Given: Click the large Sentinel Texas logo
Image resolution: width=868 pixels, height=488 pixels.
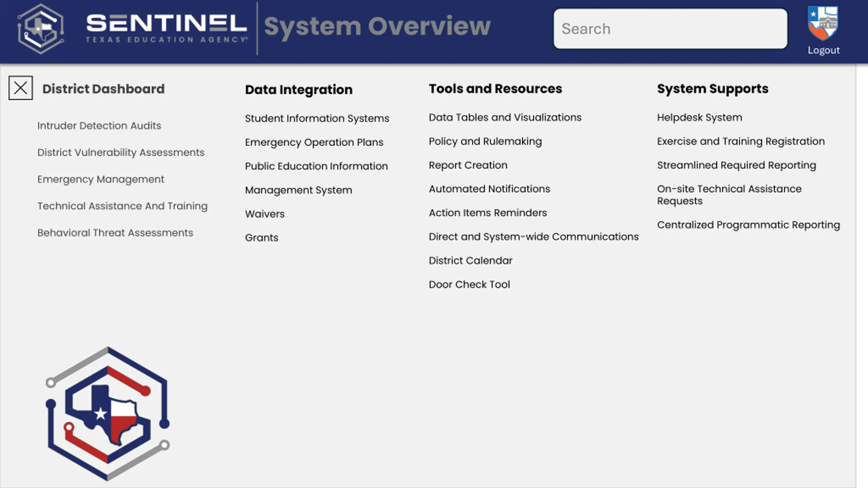Looking at the screenshot, I should tap(108, 414).
